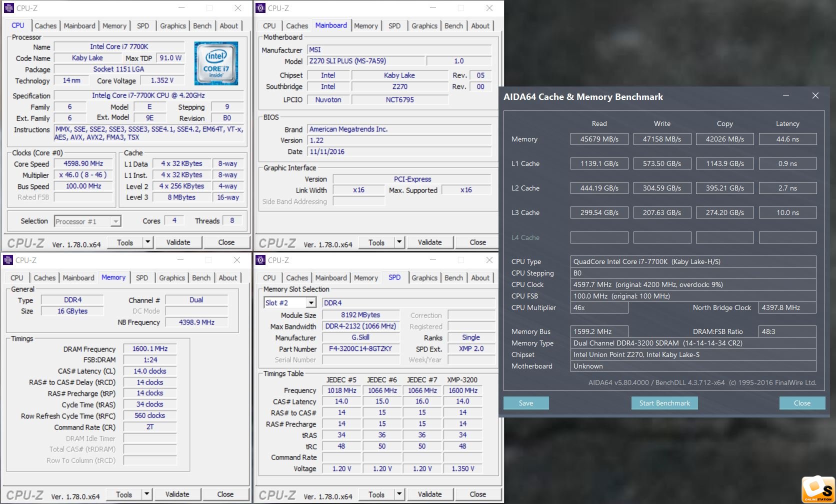Open the Bench tab in the CPU window
Viewport: 836px width, 504px height.
(202, 25)
